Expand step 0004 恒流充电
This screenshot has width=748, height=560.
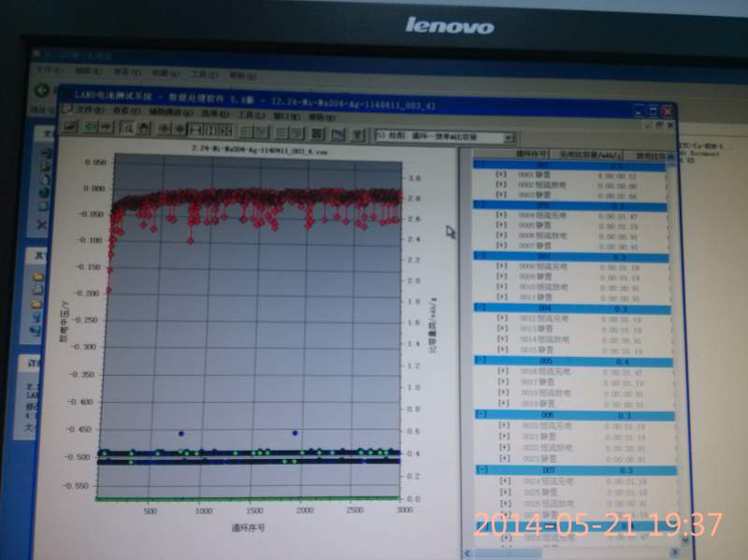point(501,215)
